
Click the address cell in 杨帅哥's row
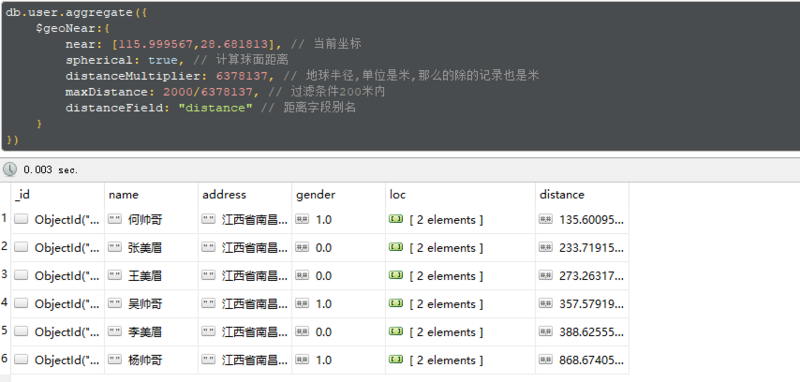click(x=245, y=360)
